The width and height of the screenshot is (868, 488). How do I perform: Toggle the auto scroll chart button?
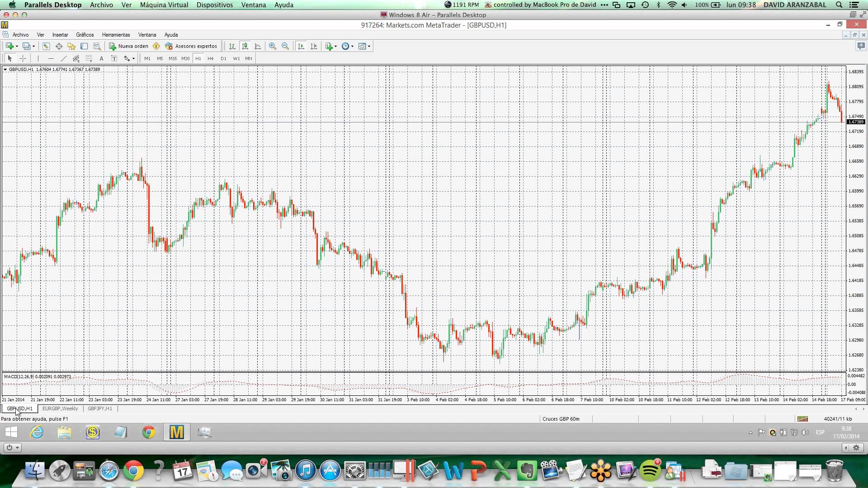[301, 46]
